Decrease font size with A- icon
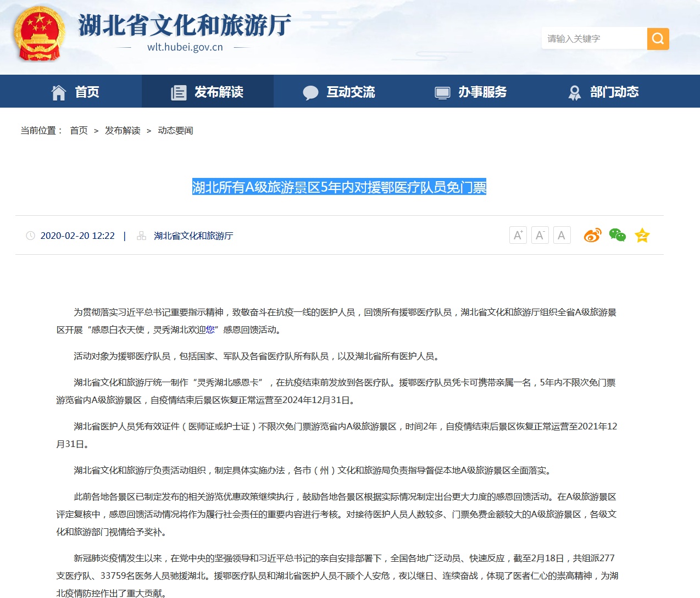Image resolution: width=700 pixels, height=598 pixels. pos(540,236)
